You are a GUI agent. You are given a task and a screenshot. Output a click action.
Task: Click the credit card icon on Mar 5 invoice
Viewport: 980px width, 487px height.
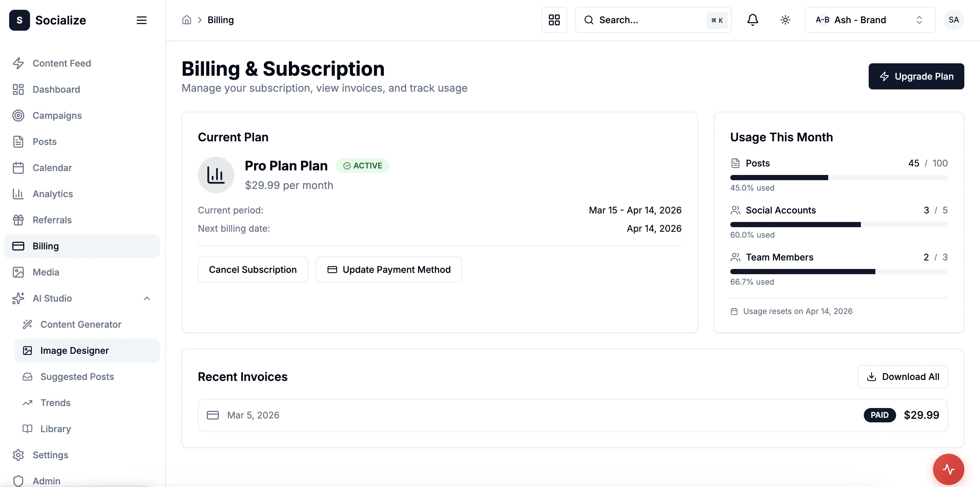213,415
